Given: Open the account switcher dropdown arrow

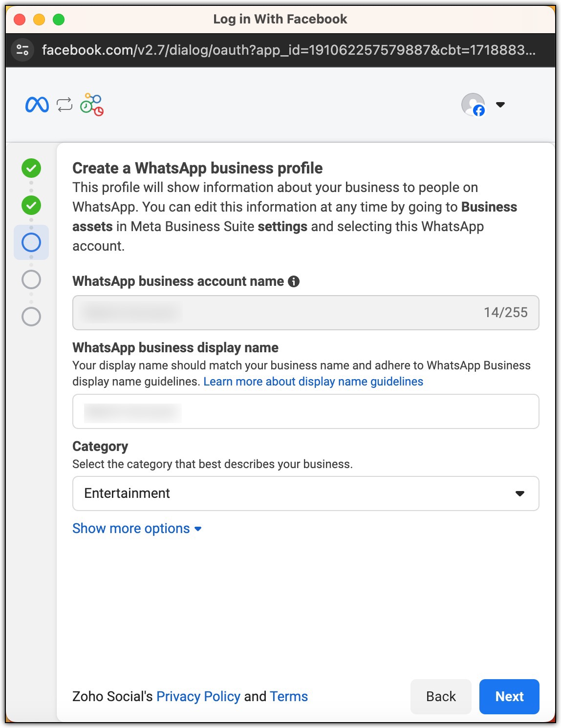Looking at the screenshot, I should tap(500, 105).
